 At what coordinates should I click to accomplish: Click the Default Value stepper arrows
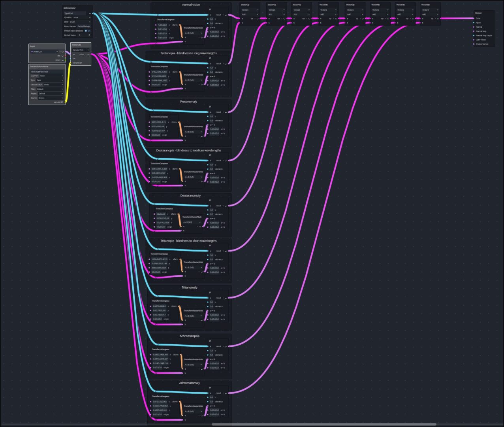point(89,35)
